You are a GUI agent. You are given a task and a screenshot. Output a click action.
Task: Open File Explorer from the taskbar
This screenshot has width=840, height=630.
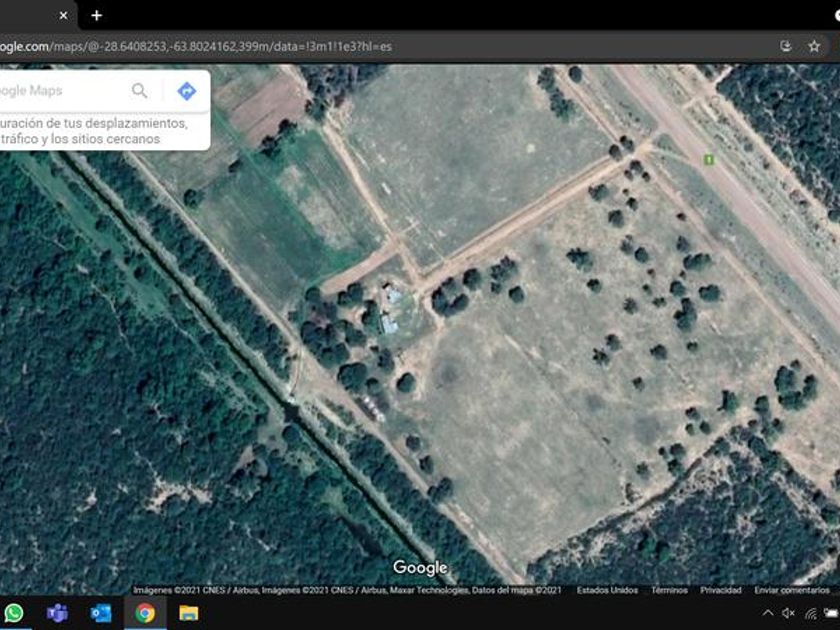tap(189, 612)
